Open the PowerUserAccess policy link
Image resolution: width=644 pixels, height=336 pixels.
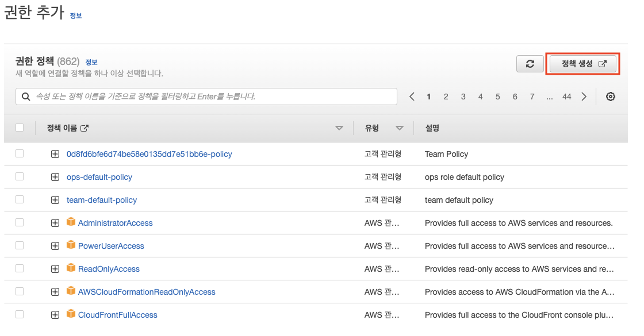[111, 246]
